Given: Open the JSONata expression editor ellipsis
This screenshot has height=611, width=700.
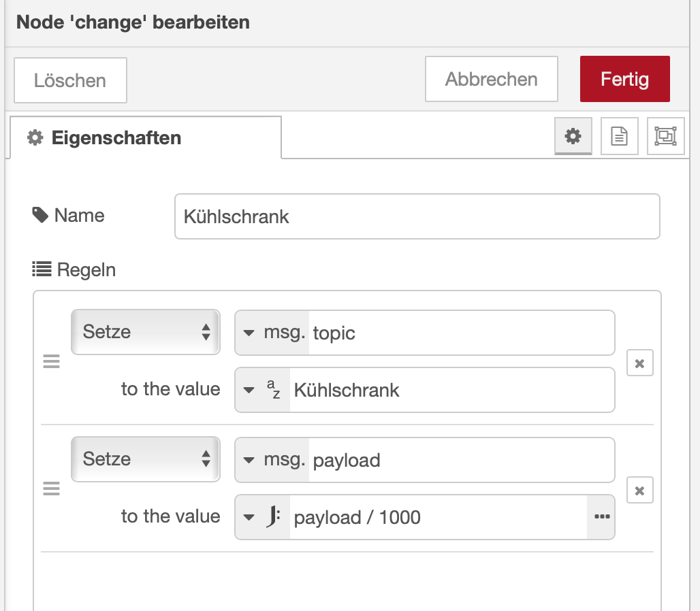Looking at the screenshot, I should click(x=601, y=517).
